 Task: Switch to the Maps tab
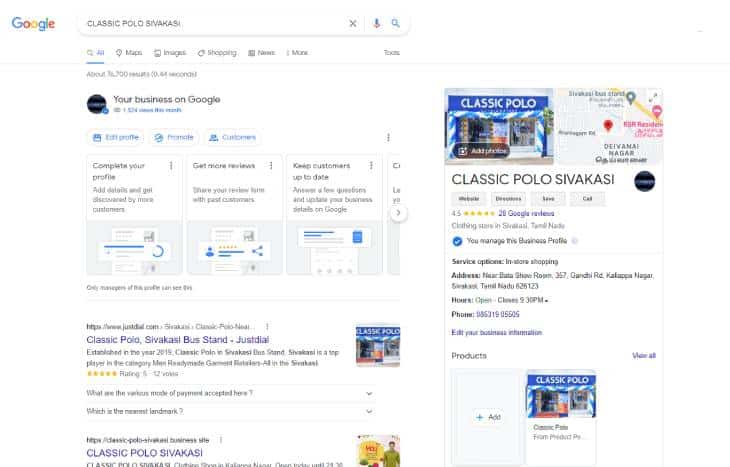click(x=129, y=53)
